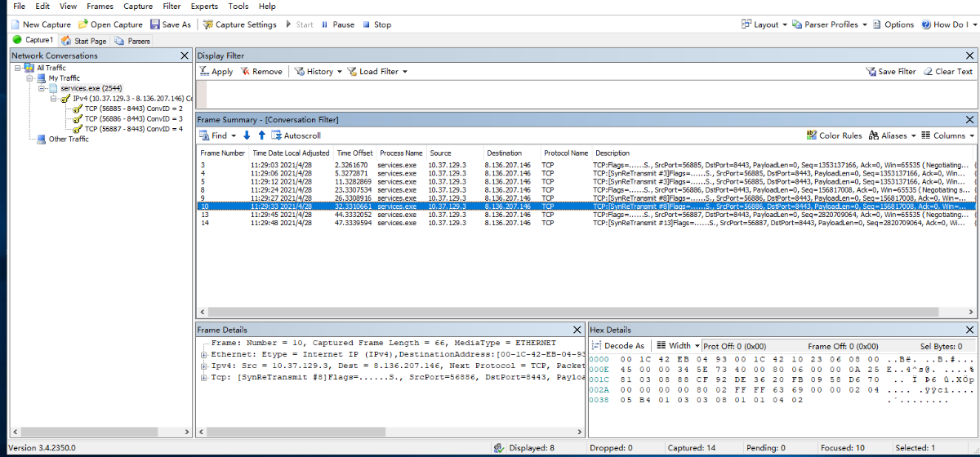
Task: Select frame number 3 row
Action: click(586, 165)
